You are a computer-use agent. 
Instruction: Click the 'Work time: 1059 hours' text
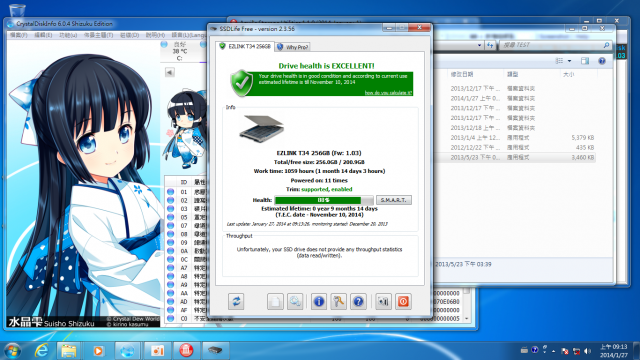pyautogui.click(x=319, y=171)
